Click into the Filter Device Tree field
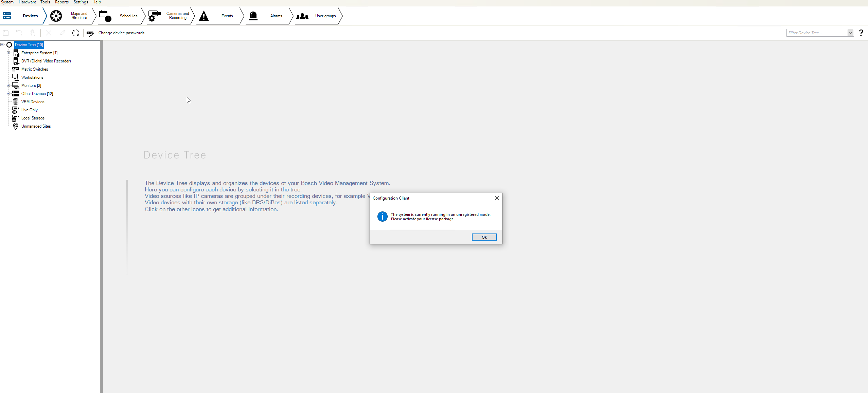The height and width of the screenshot is (393, 868). pos(816,33)
